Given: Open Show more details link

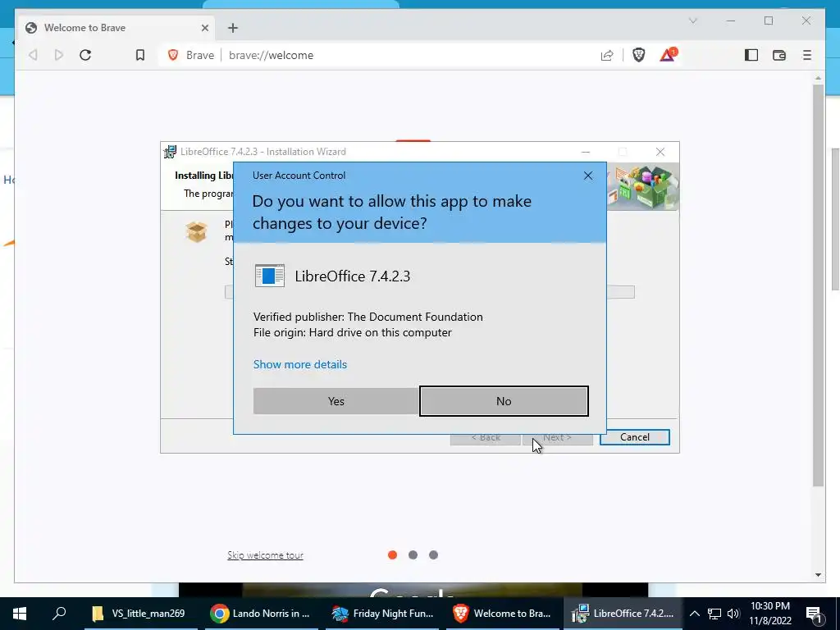Looking at the screenshot, I should 300,364.
